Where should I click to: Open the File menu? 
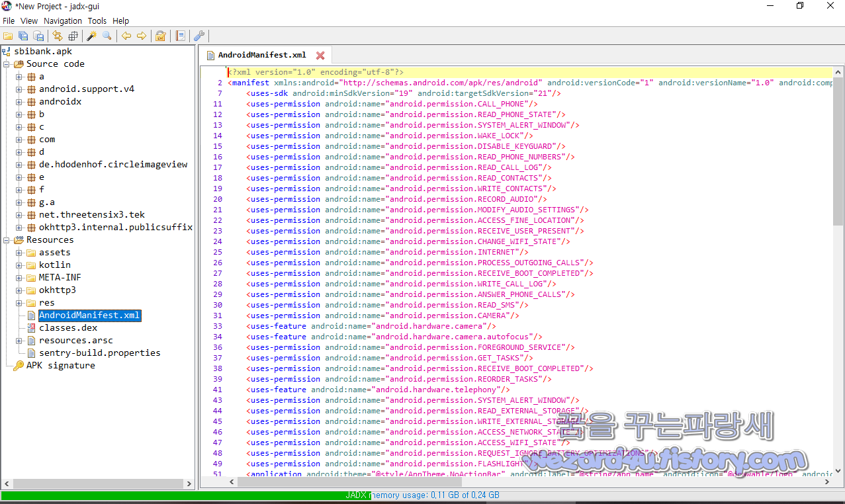point(9,21)
